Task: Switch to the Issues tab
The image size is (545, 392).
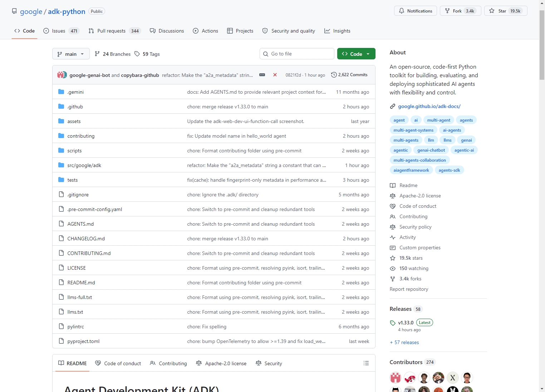Action: [61, 31]
